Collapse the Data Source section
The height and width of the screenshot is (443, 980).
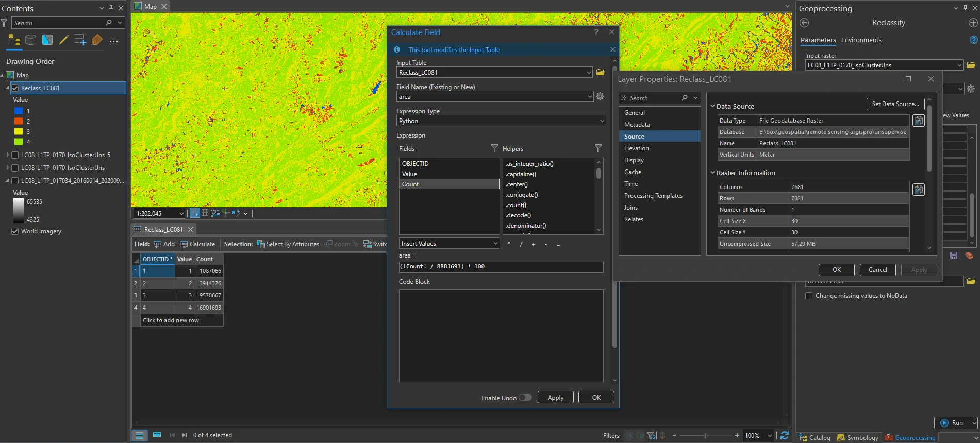pyautogui.click(x=713, y=106)
